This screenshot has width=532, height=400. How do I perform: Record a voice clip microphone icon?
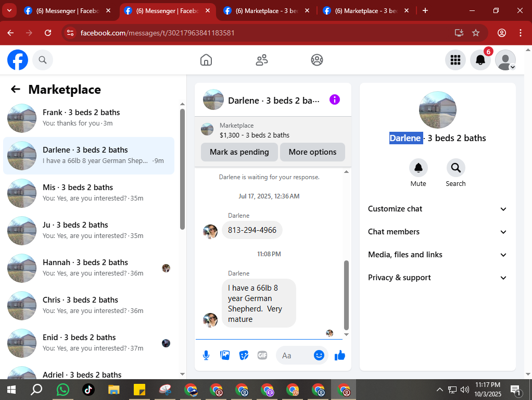[206, 356]
